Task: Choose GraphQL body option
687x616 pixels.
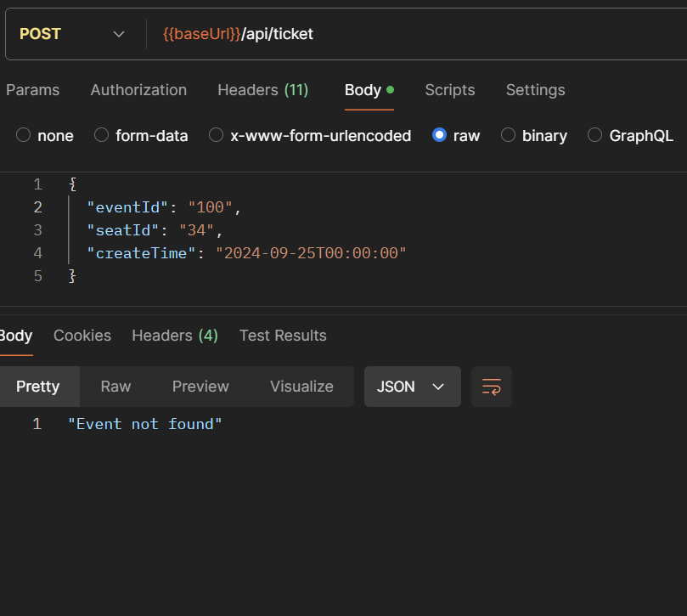Action: click(594, 135)
